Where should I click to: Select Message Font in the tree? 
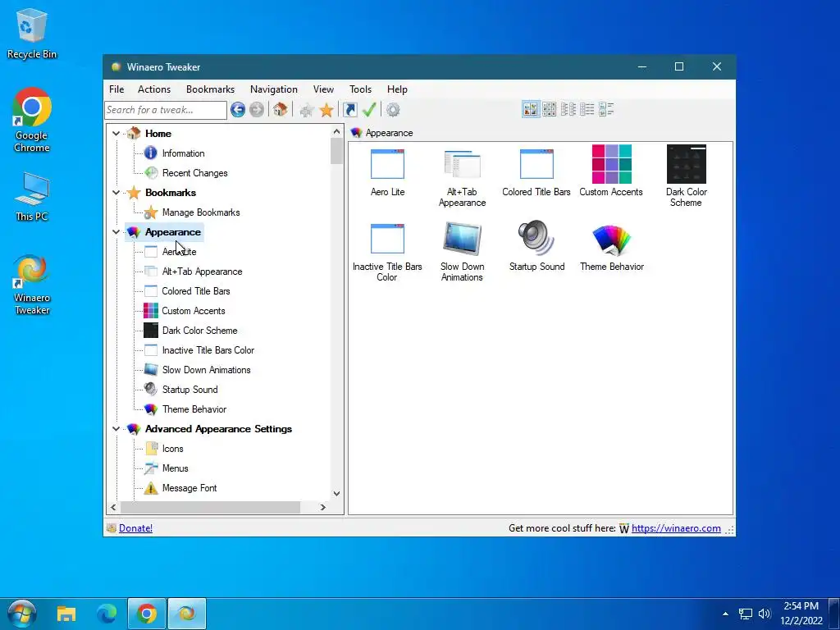[189, 488]
